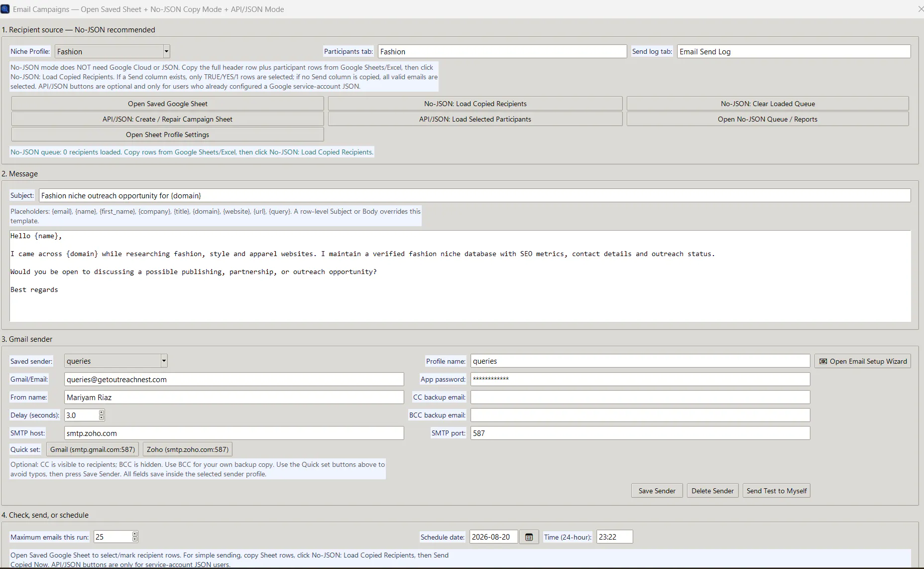The height and width of the screenshot is (569, 924).
Task: Click the app icon in title bar
Action: click(x=5, y=9)
